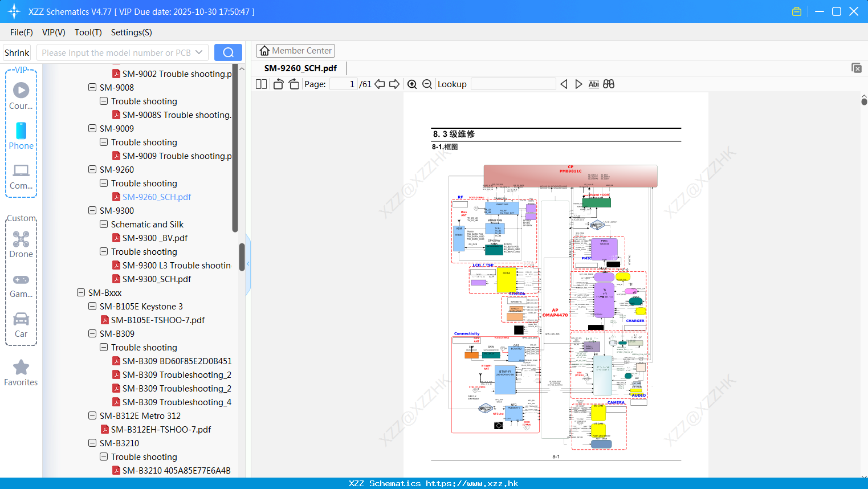Go to the previous page arrow
The image size is (868, 489).
380,84
